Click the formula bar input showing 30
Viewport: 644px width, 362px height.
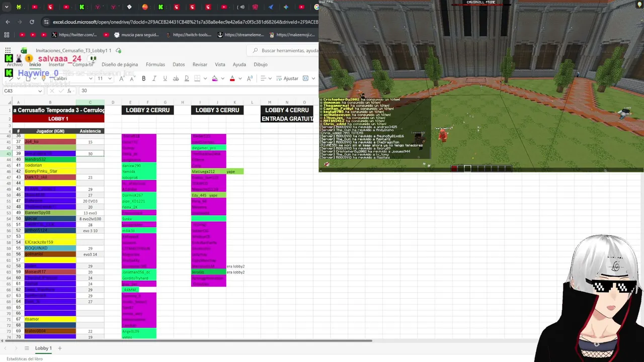(198, 91)
